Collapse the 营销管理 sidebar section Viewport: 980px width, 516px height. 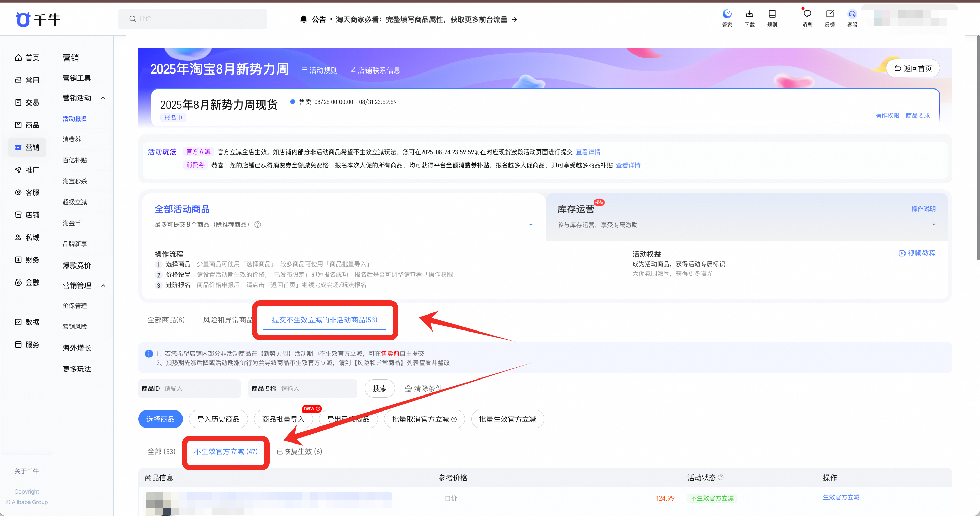103,286
